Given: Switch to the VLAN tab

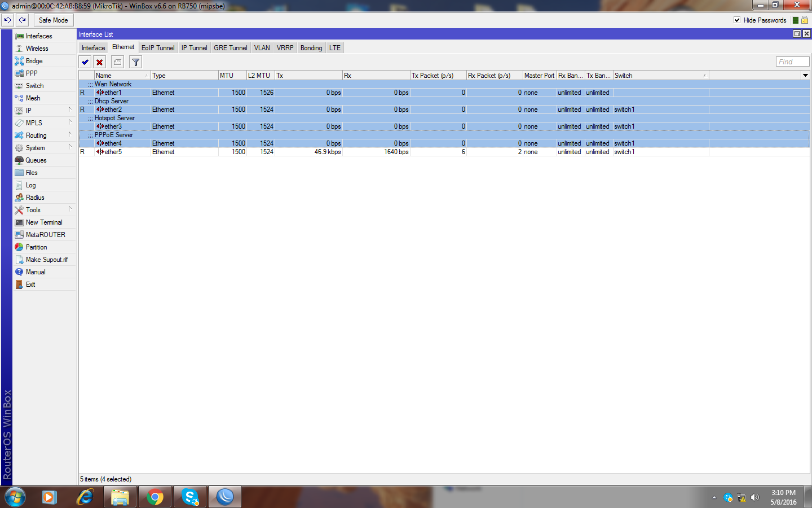Looking at the screenshot, I should [x=262, y=47].
